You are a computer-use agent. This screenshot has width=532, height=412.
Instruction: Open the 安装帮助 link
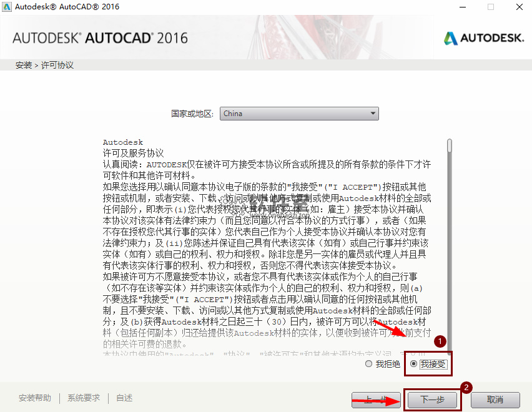point(35,398)
